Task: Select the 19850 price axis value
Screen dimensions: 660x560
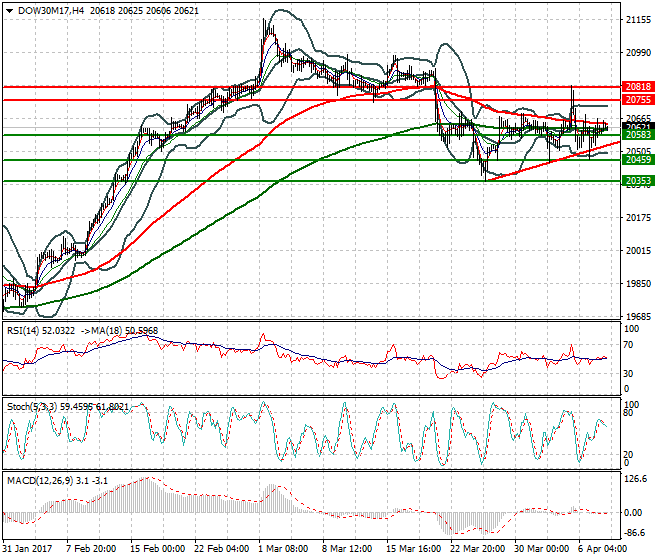Action: [x=638, y=284]
